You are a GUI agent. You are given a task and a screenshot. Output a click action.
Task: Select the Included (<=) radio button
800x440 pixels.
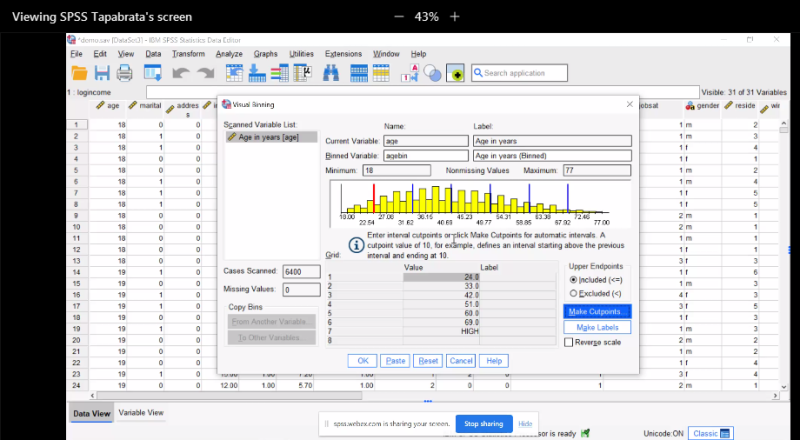click(x=573, y=280)
